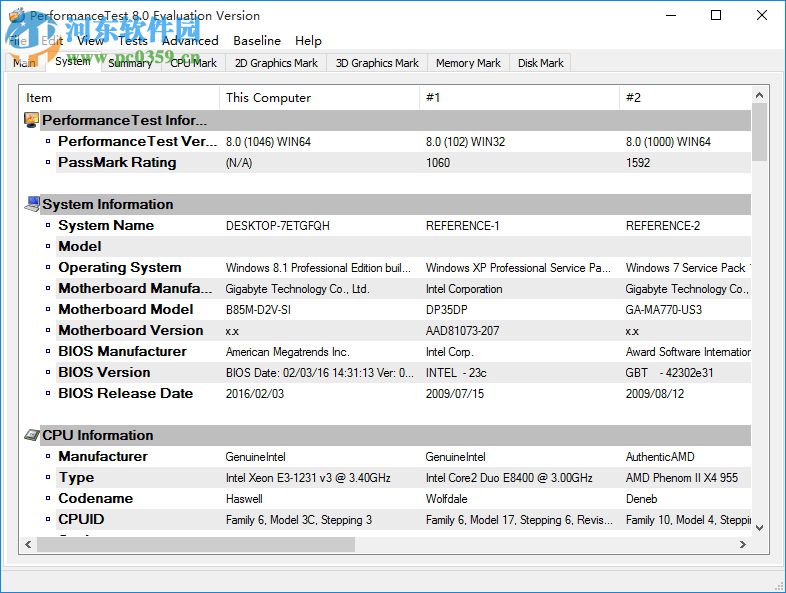786x593 pixels.
Task: Click the Intel Xeon E3-1231 v3 value
Action: 308,478
